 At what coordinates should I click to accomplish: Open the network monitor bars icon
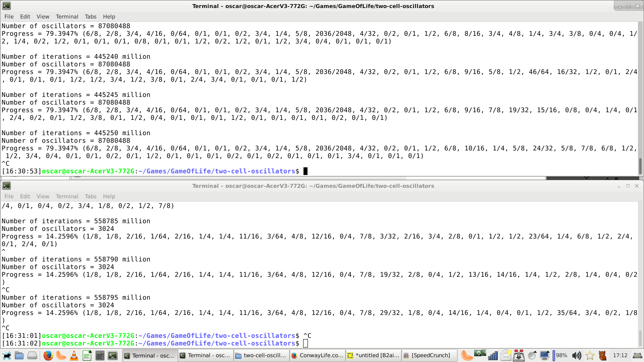(x=493, y=356)
